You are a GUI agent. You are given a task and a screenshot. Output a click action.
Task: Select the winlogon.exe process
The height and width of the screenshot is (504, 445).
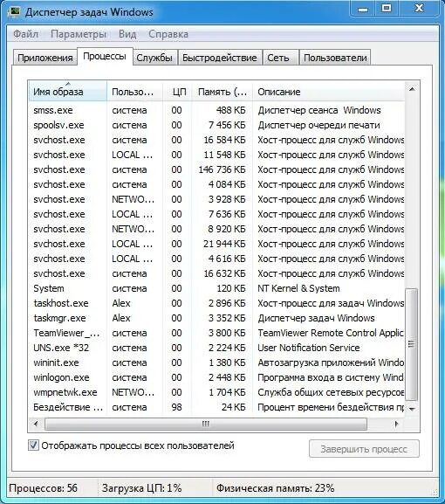coord(216,377)
